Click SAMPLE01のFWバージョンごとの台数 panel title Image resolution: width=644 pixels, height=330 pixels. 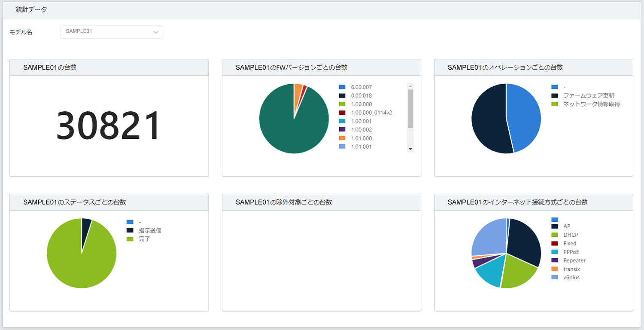[292, 67]
